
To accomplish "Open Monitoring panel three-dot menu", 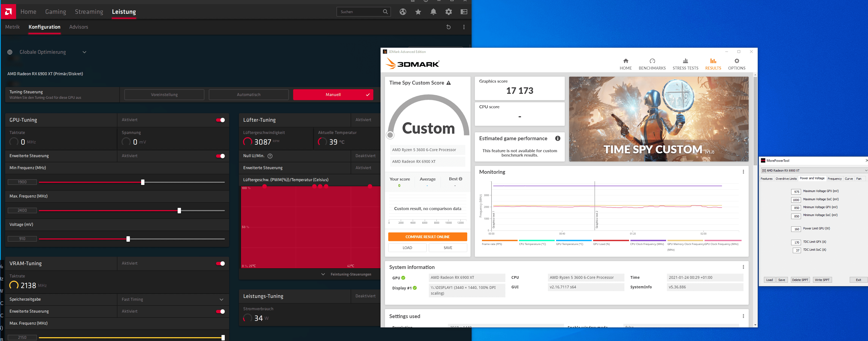I will point(743,172).
